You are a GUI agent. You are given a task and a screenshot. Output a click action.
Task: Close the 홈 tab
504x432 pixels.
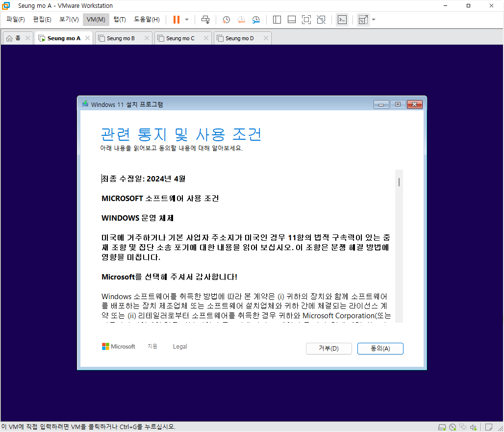(27, 38)
